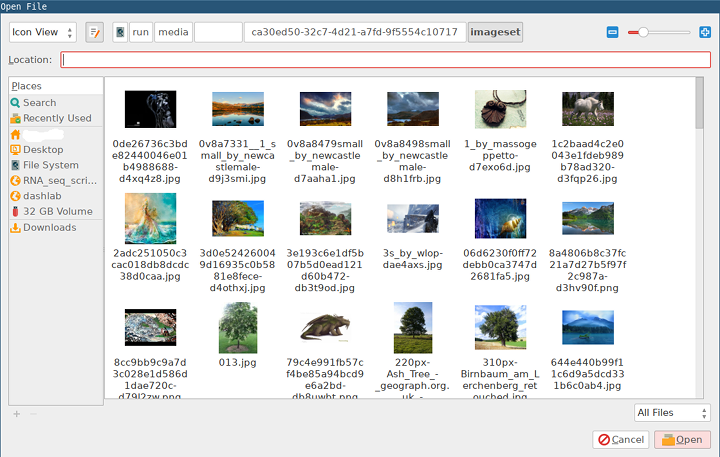Select thumbnail 1c2baad4c2e0 white horse image

coord(588,109)
